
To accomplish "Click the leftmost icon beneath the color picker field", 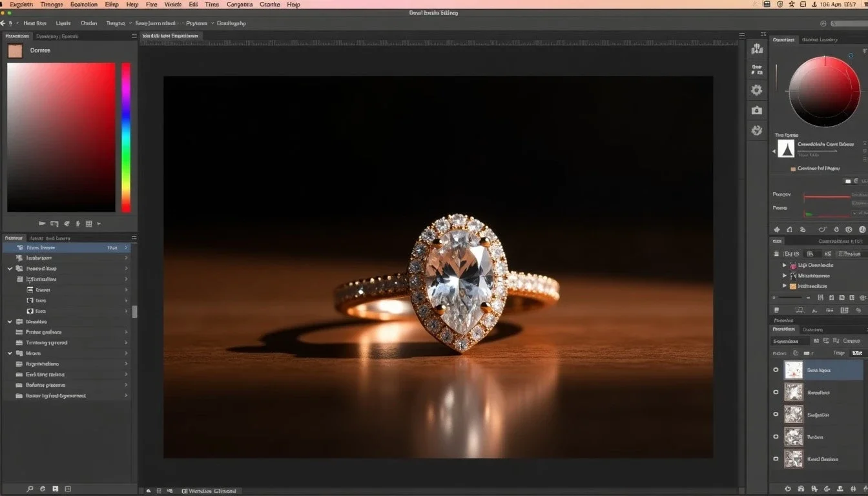I will [43, 223].
